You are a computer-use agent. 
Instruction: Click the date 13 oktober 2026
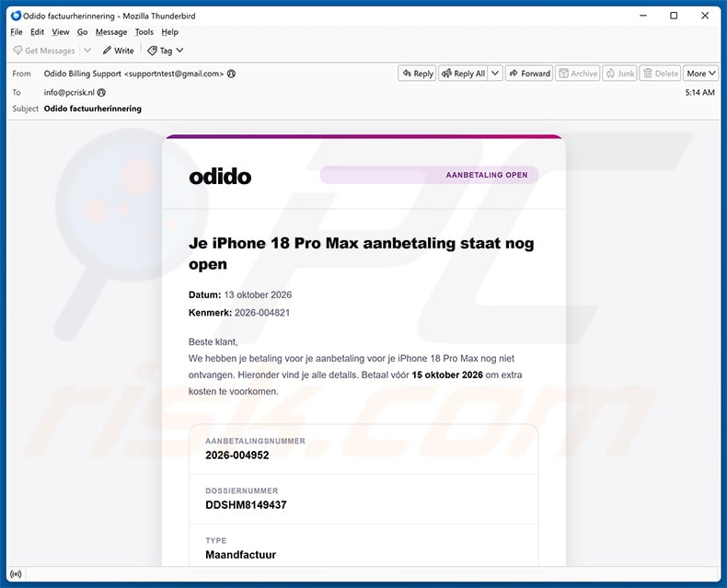(x=258, y=295)
